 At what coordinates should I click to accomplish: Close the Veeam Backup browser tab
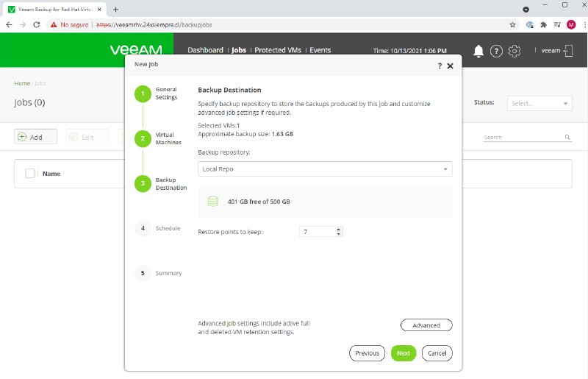pyautogui.click(x=99, y=10)
